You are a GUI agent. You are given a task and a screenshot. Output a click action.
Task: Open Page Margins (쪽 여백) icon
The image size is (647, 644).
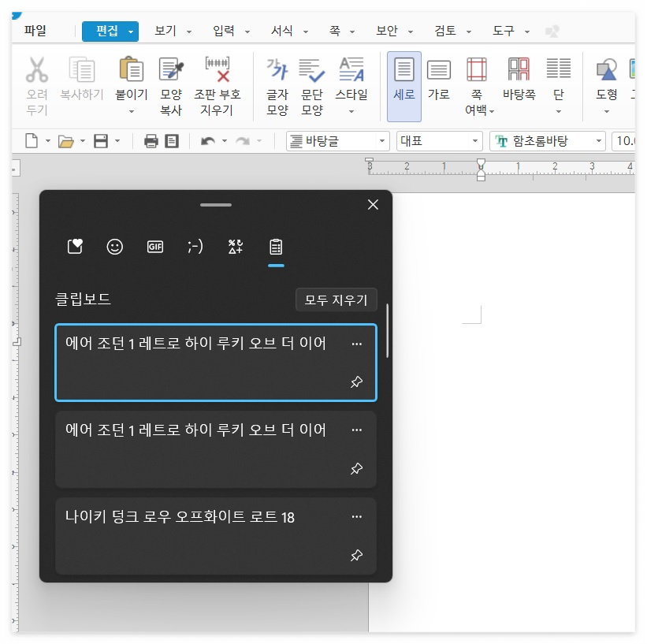[x=477, y=69]
